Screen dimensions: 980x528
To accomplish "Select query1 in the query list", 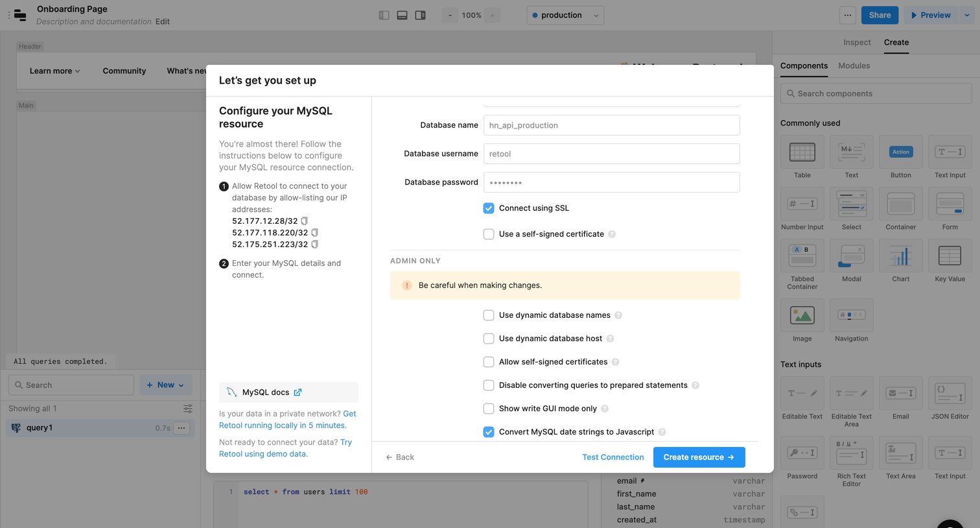I will point(100,428).
